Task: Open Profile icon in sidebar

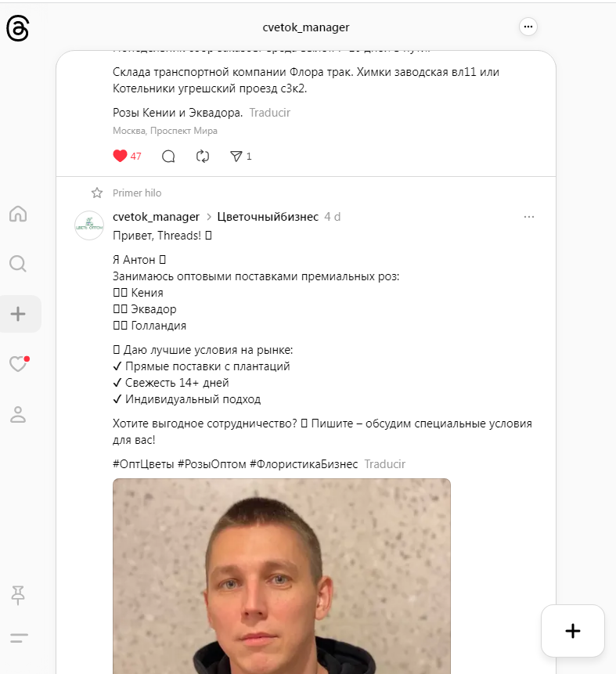Action: 18,414
